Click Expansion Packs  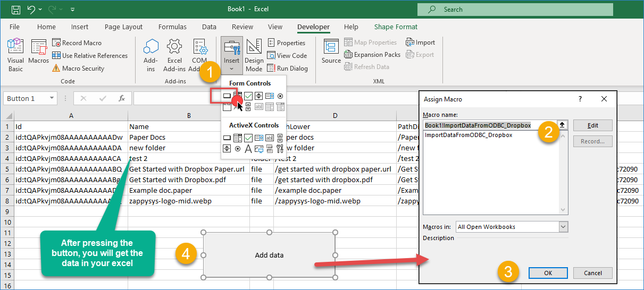(372, 55)
